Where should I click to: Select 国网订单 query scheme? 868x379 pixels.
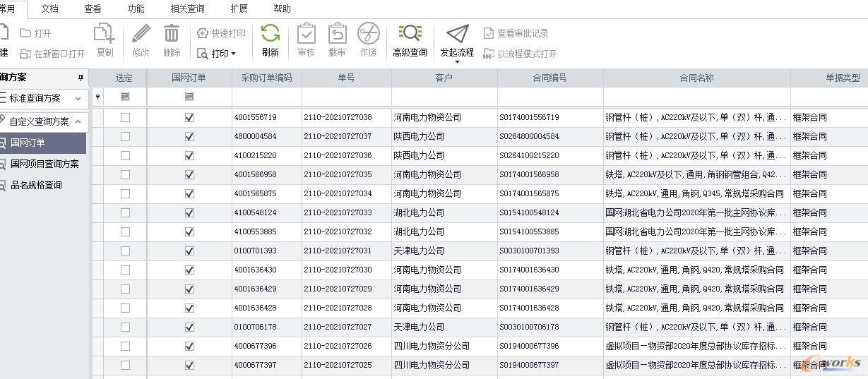click(42, 143)
